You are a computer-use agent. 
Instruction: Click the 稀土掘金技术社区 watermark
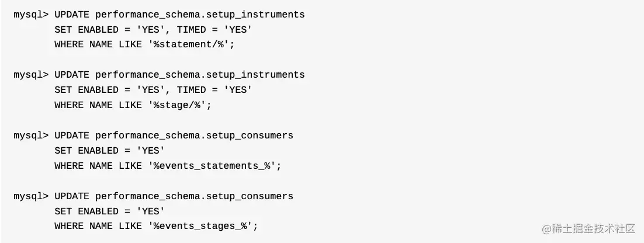[x=588, y=228]
